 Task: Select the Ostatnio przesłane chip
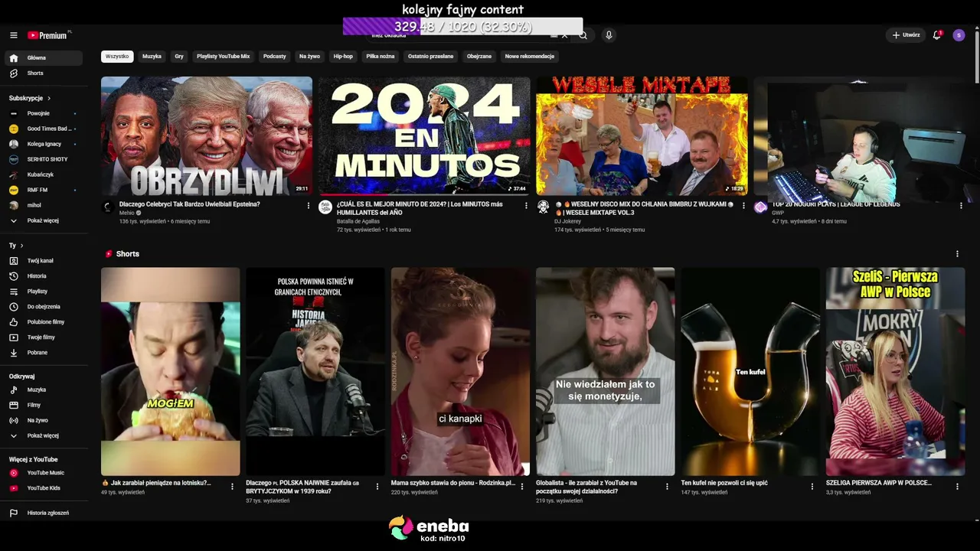tap(430, 57)
